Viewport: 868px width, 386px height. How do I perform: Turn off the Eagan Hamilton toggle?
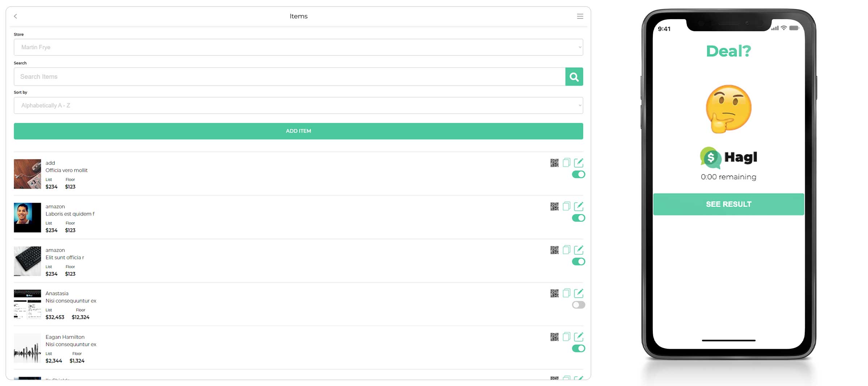[579, 348]
